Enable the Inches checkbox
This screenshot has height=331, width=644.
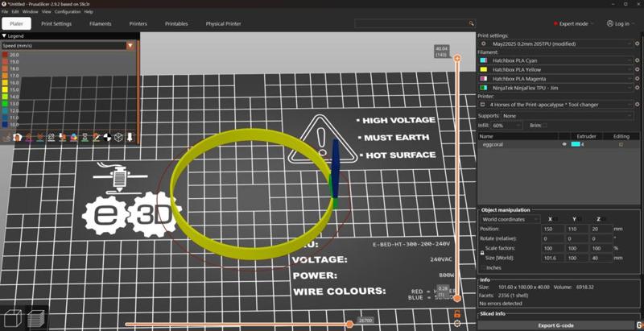point(483,267)
